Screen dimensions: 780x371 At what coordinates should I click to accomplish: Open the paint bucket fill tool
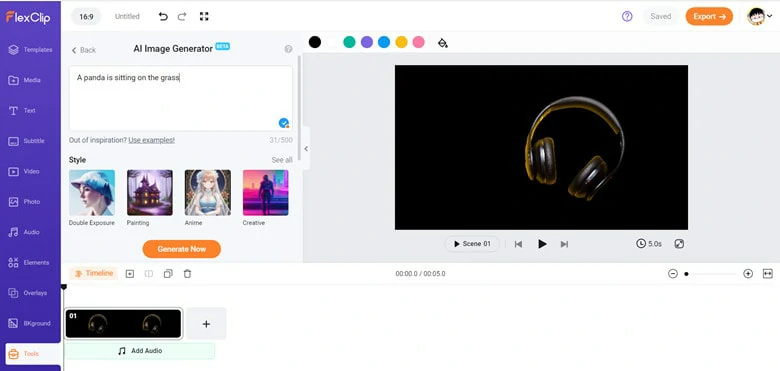(x=442, y=43)
